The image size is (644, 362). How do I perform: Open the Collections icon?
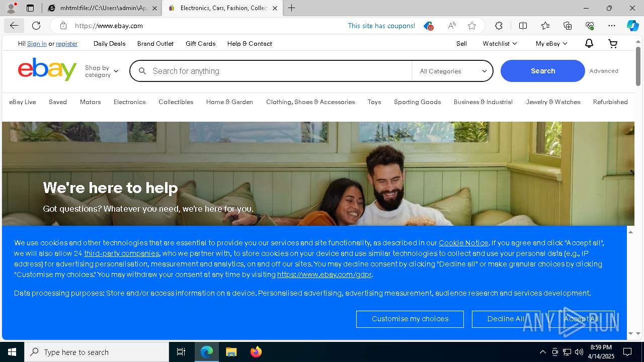pyautogui.click(x=568, y=26)
